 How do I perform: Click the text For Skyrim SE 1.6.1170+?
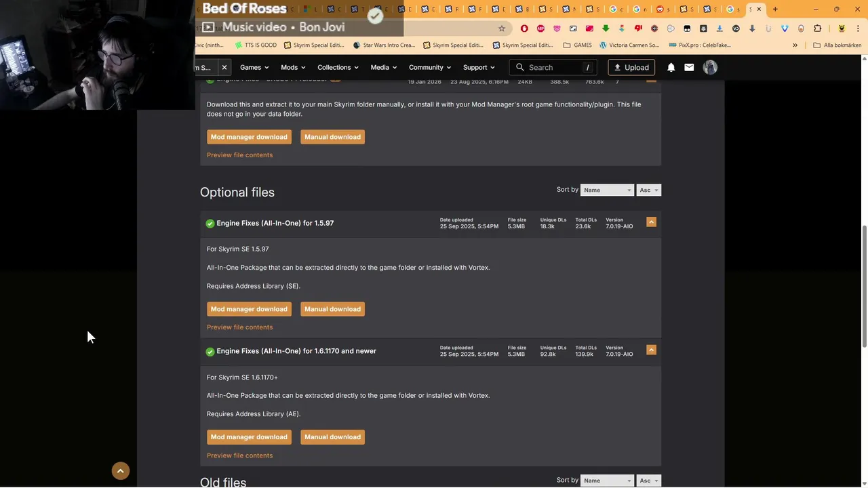(x=242, y=378)
